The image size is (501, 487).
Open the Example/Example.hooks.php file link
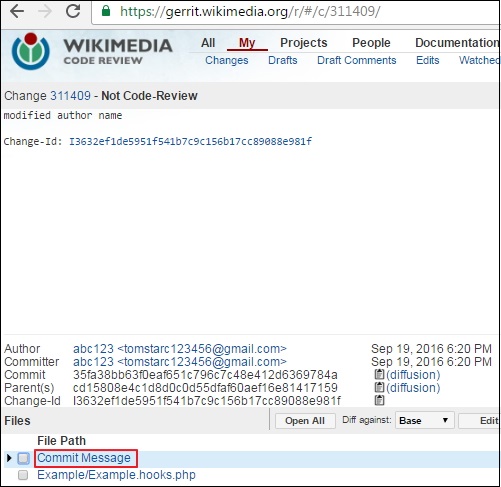[116, 475]
